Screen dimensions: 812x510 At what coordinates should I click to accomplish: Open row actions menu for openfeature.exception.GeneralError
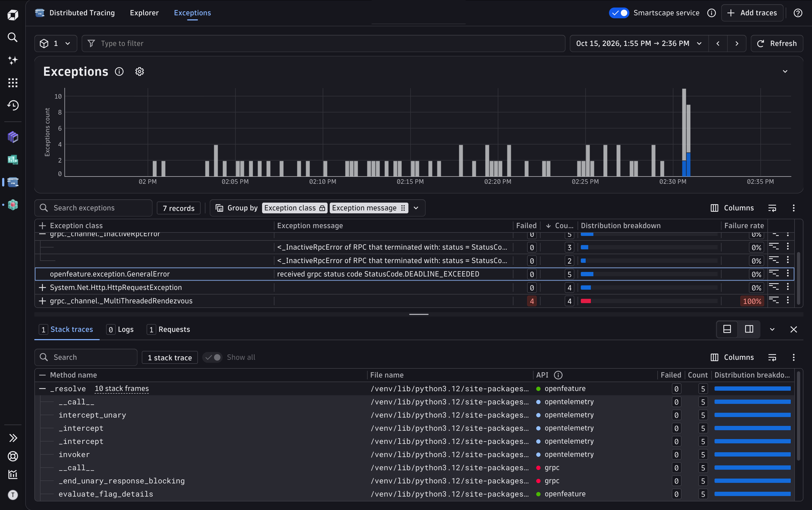point(788,274)
